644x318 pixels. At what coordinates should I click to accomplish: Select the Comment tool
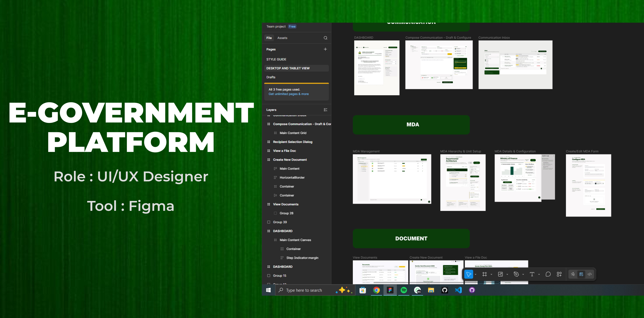548,274
